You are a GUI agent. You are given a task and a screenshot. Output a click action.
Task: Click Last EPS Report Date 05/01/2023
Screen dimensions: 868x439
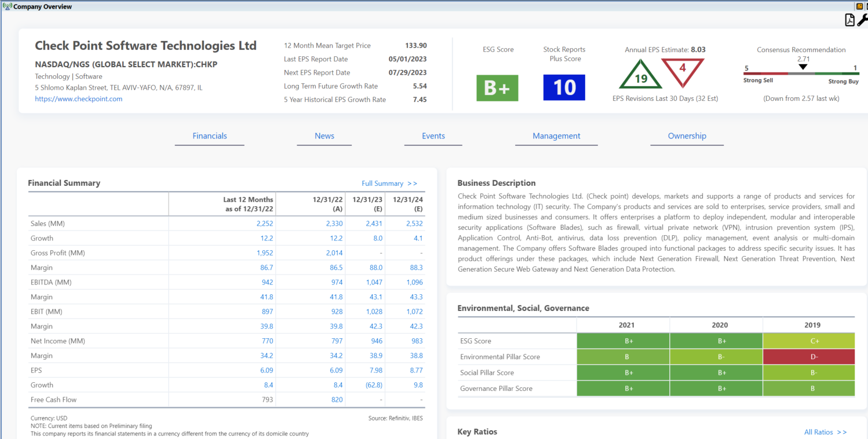(407, 59)
